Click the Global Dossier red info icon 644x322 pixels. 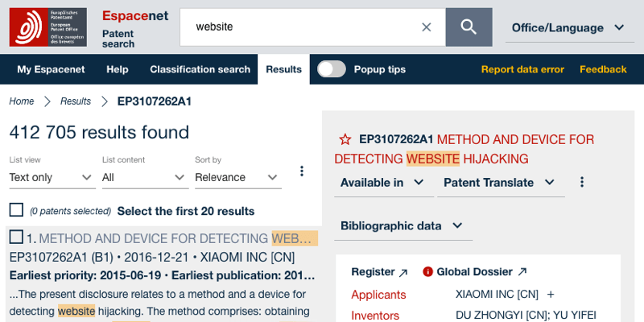click(x=427, y=272)
